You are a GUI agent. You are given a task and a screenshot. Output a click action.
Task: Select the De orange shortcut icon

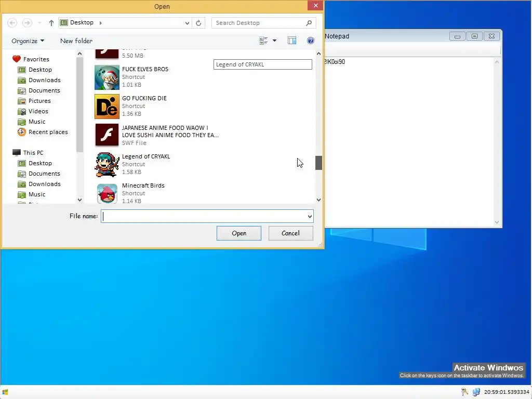click(x=107, y=107)
